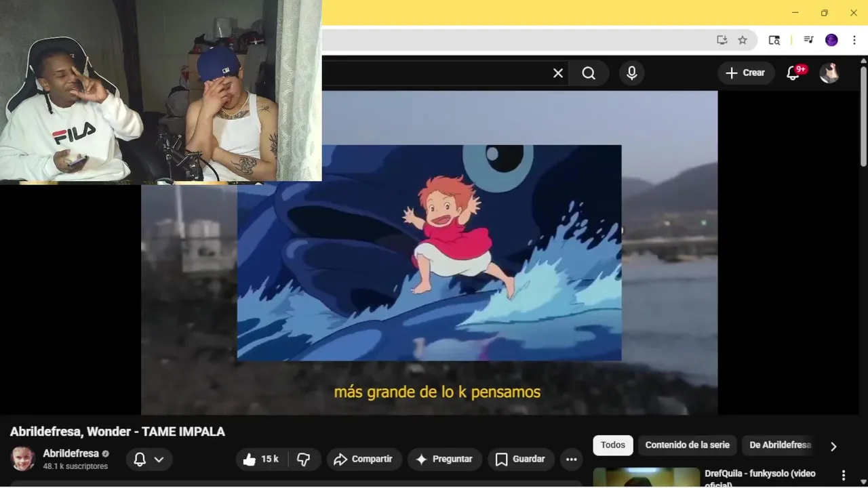Open the DrefQuila - funkysolo video title
Image resolution: width=868 pixels, height=488 pixels.
pos(760,478)
